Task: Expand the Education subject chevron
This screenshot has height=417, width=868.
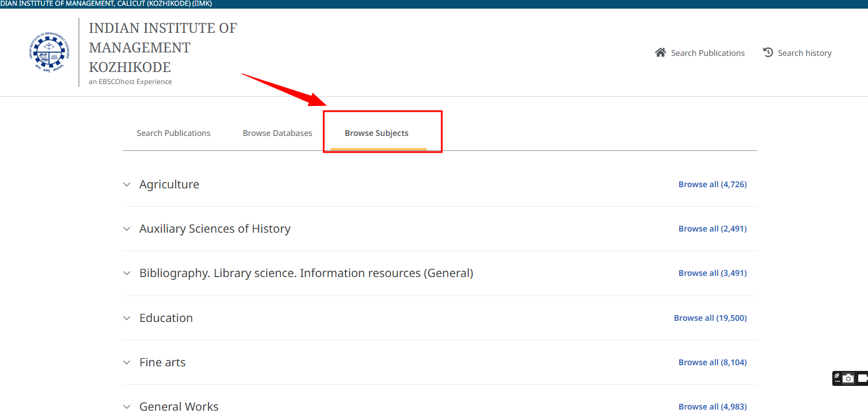Action: coord(127,318)
